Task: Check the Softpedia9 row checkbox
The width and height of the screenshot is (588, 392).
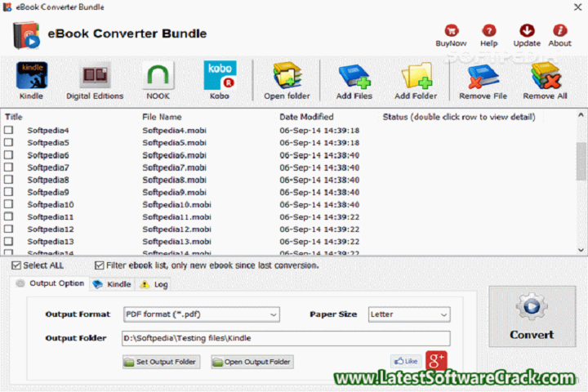Action: (9, 192)
